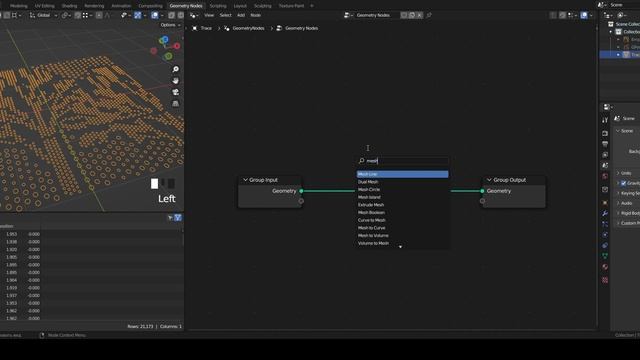Screen dimensions: 640x360
Task: Click the viewport pan hand icon
Action: [176, 81]
